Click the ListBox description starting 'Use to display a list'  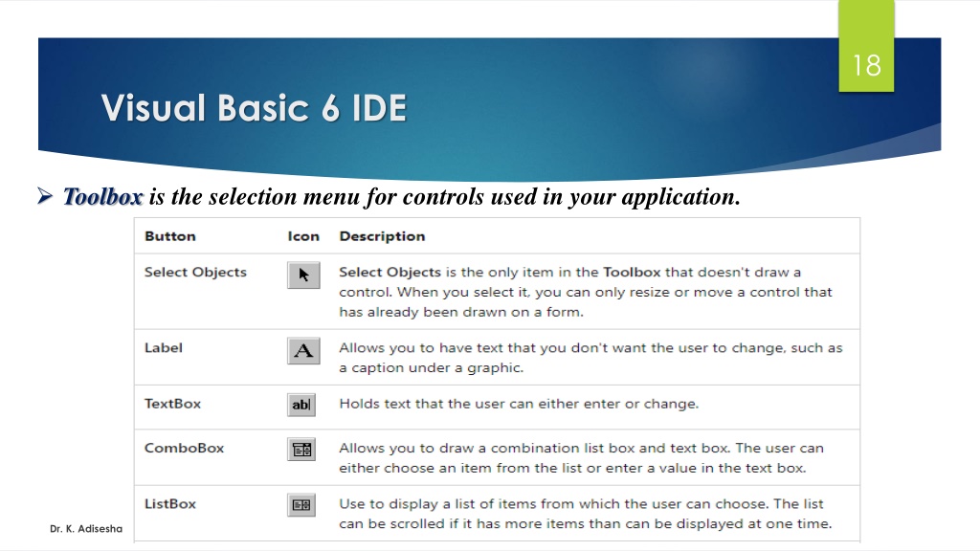click(586, 514)
